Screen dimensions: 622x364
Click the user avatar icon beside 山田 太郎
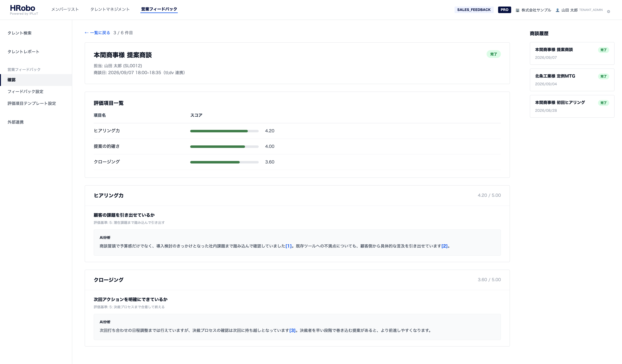coord(557,10)
